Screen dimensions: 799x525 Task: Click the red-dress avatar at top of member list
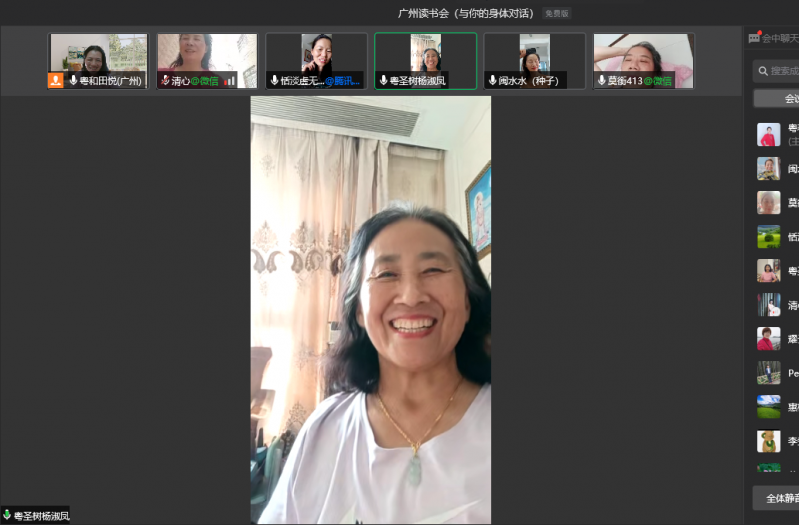pyautogui.click(x=768, y=135)
